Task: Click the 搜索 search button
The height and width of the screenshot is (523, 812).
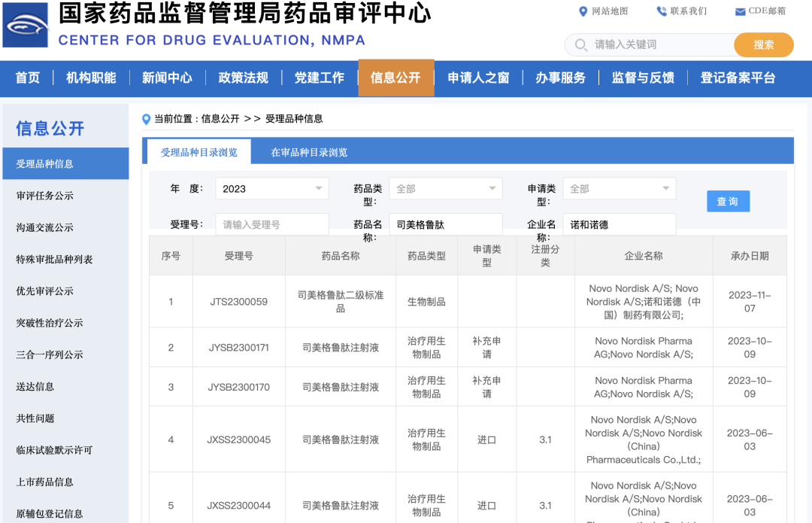Action: pos(763,45)
